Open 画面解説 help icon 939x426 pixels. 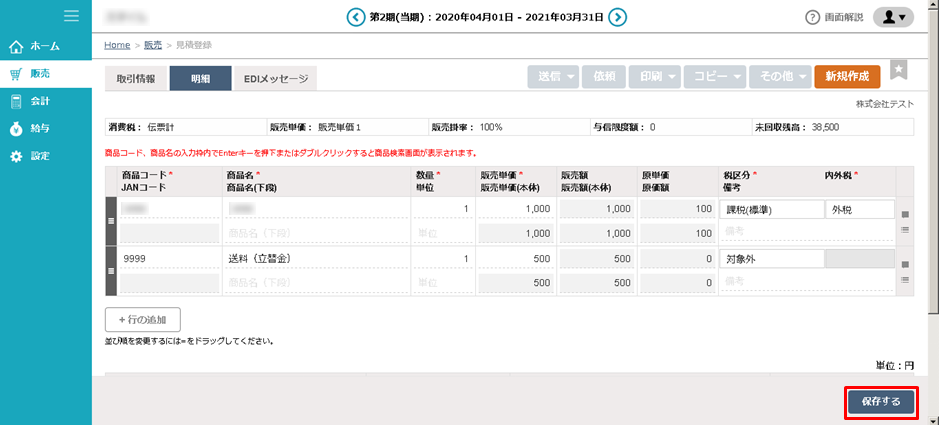pyautogui.click(x=813, y=17)
